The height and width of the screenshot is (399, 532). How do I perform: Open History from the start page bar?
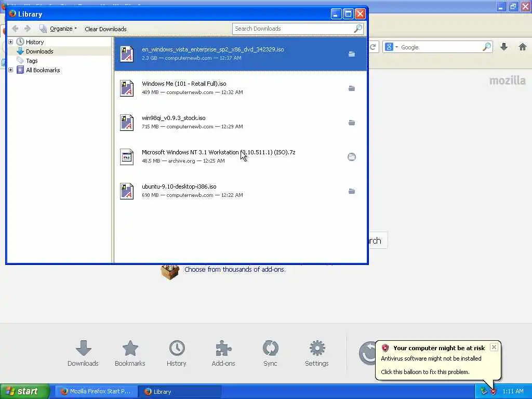(177, 353)
